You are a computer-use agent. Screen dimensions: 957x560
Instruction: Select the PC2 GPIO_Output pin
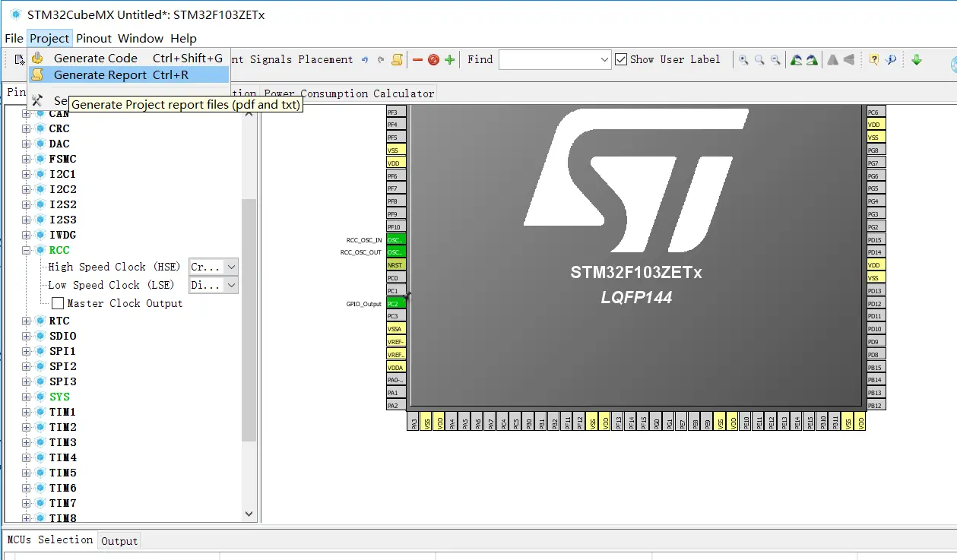coord(396,303)
